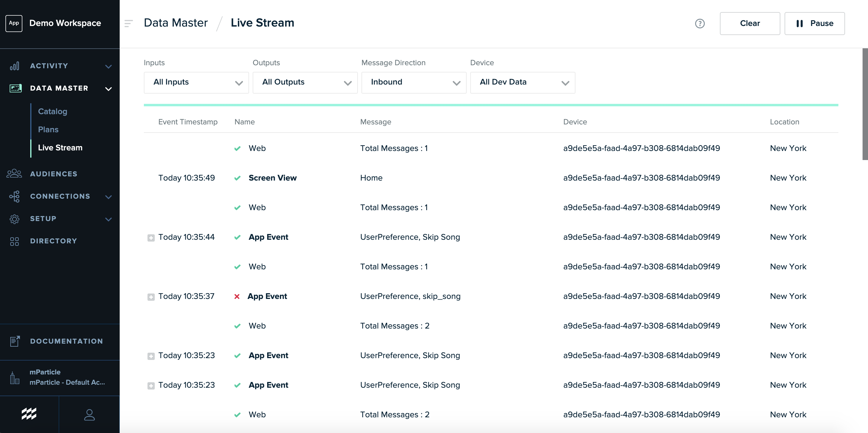
Task: Click the Device column header
Action: 575,122
